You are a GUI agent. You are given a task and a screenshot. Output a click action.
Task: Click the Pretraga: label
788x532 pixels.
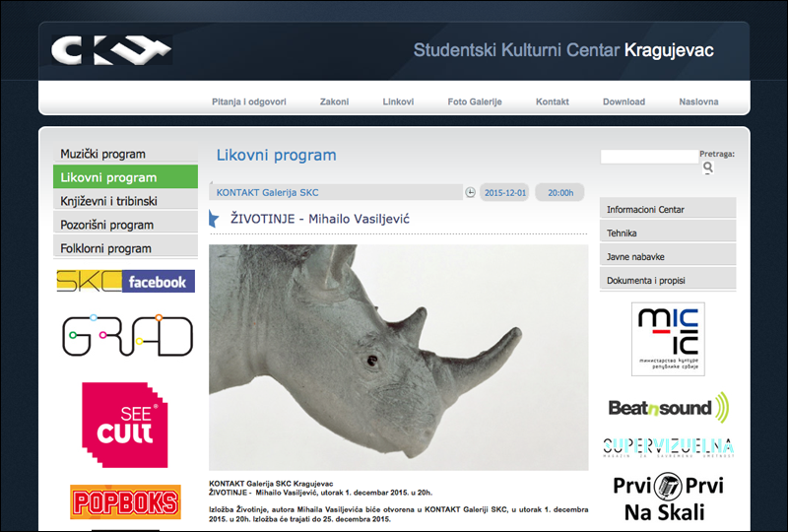(x=717, y=154)
